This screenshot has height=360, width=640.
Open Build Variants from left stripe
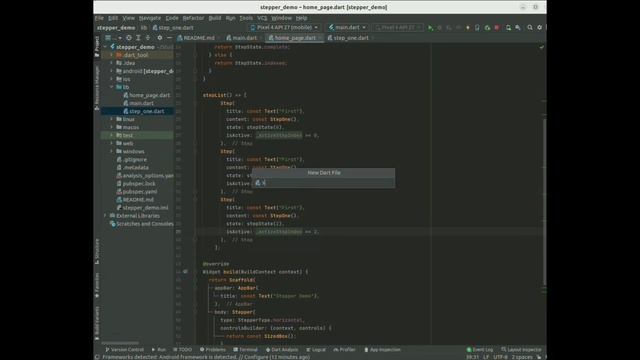pyautogui.click(x=97, y=323)
